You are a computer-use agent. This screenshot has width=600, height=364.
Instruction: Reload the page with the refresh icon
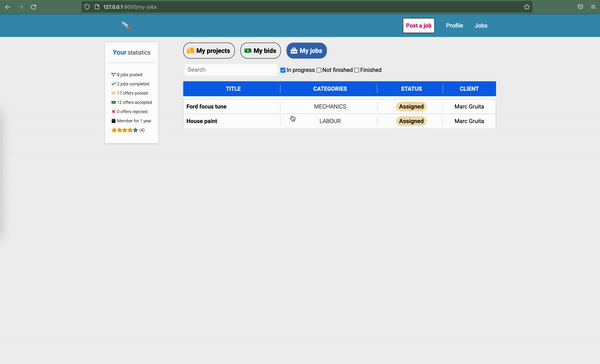pyautogui.click(x=34, y=7)
